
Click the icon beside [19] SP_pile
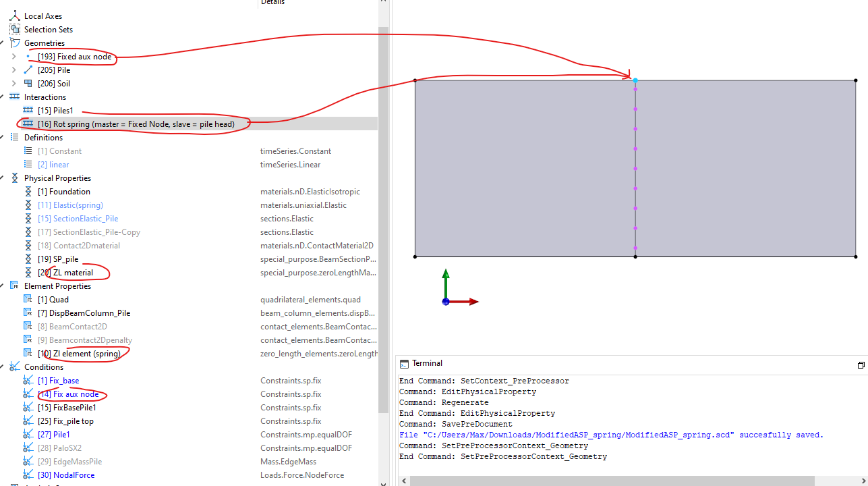click(x=28, y=259)
